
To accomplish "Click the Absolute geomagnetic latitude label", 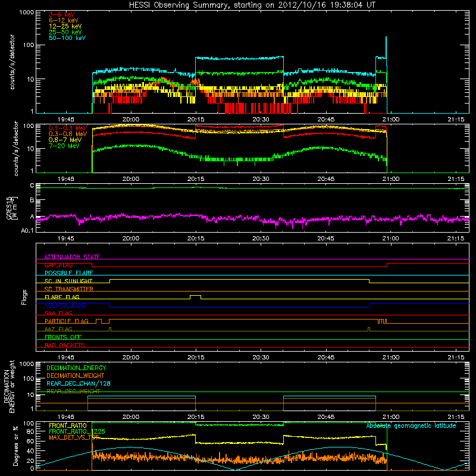I will click(411, 425).
